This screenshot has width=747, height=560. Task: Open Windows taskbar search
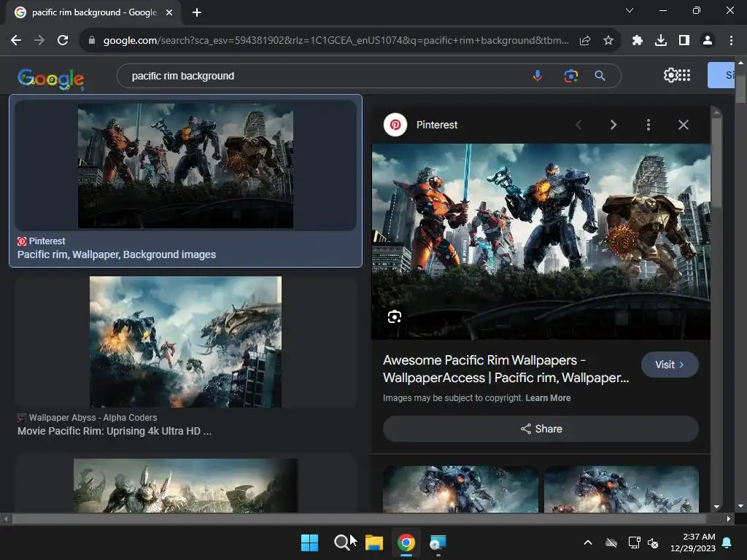(341, 542)
